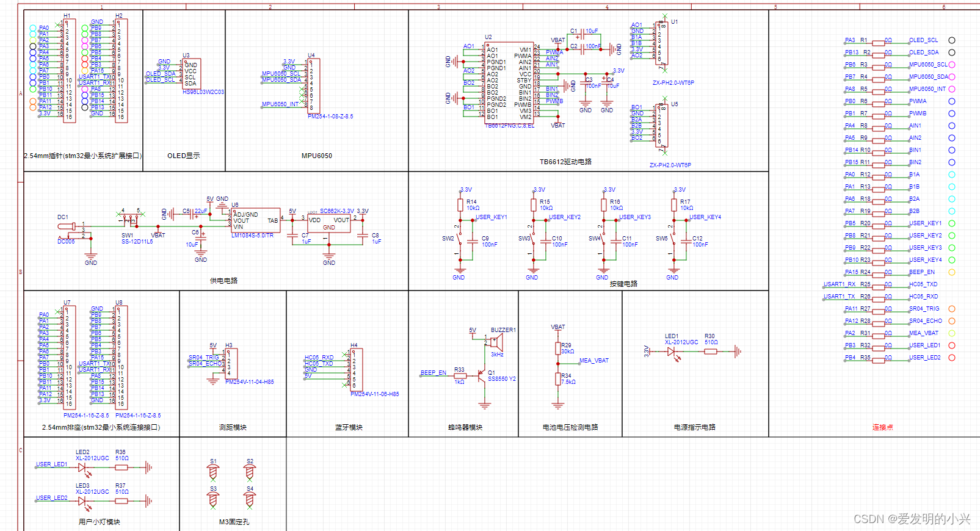Click the R29 30kΩ resistor symbol
The width and height of the screenshot is (980, 531).
click(x=557, y=349)
